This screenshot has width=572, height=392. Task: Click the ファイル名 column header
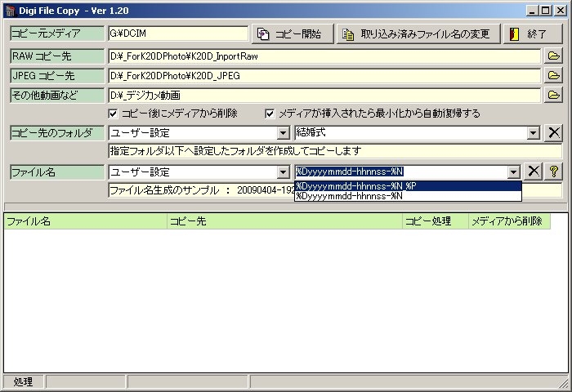[85, 221]
